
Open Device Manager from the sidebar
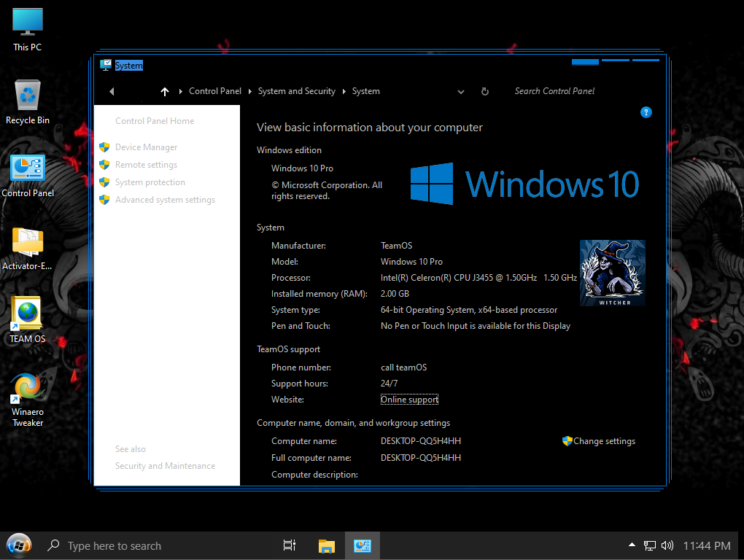(x=146, y=147)
